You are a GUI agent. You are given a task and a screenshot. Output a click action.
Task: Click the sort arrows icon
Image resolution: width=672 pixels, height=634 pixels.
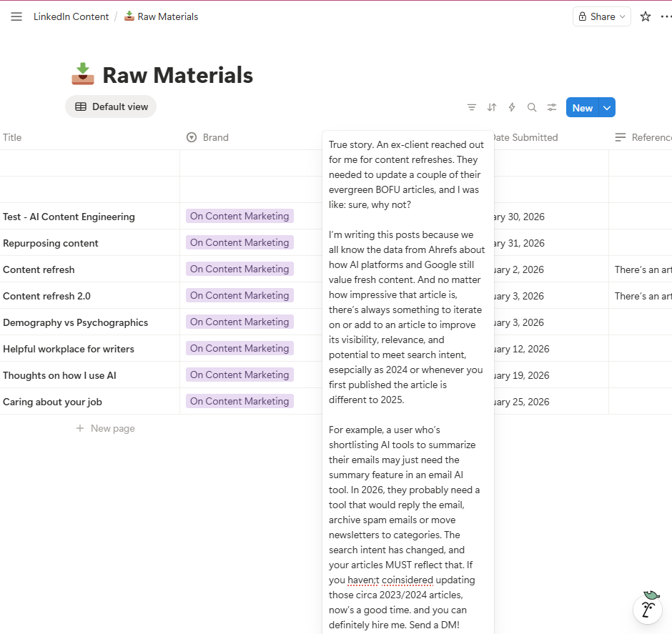tap(492, 107)
